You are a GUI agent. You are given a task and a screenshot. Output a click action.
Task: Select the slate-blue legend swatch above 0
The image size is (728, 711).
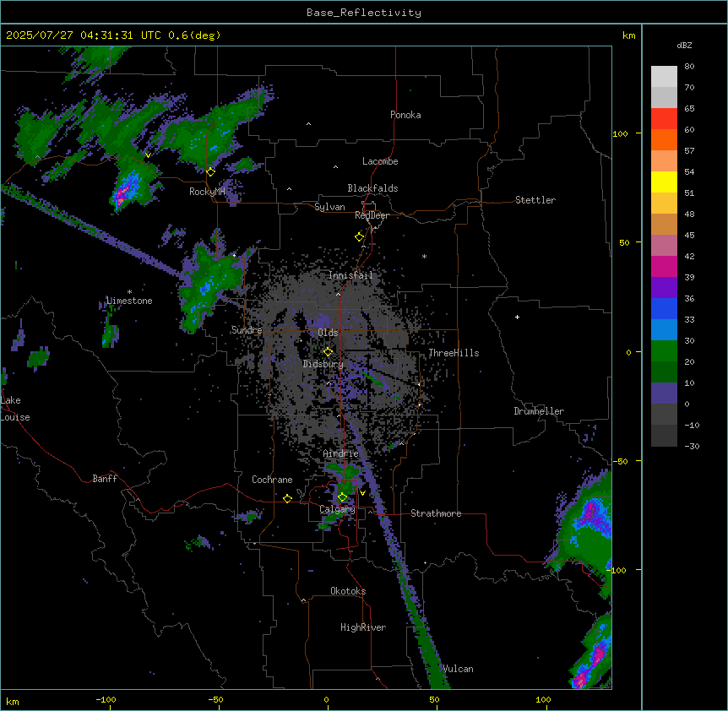tap(664, 393)
